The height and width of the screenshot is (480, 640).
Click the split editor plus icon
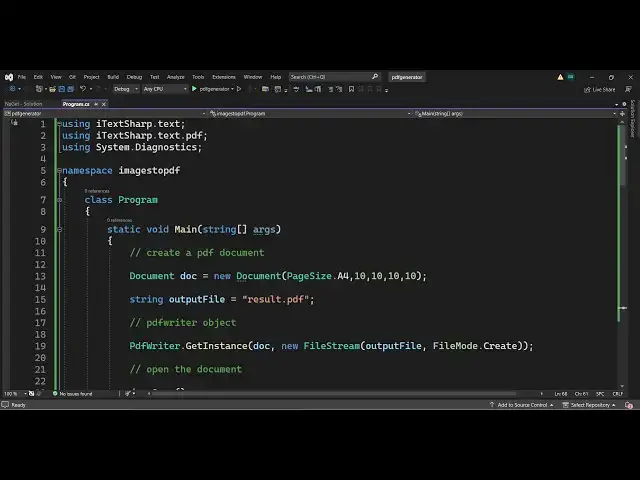point(622,113)
